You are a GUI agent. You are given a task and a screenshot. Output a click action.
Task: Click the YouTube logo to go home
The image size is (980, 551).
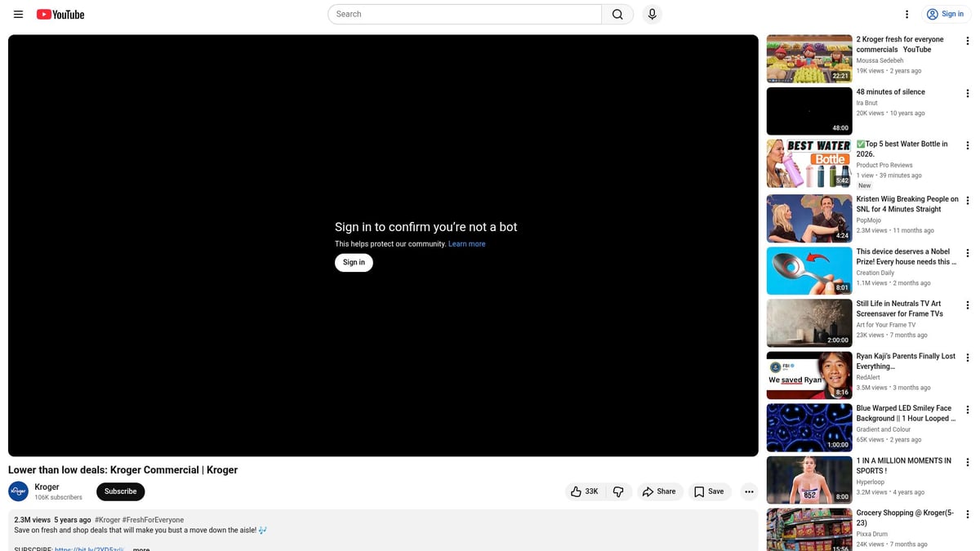pyautogui.click(x=60, y=14)
